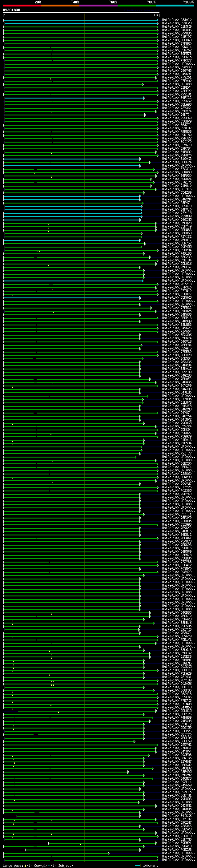
Task: Select the UniRef100_B6DTH1 label
Action: tap(177, 795)
